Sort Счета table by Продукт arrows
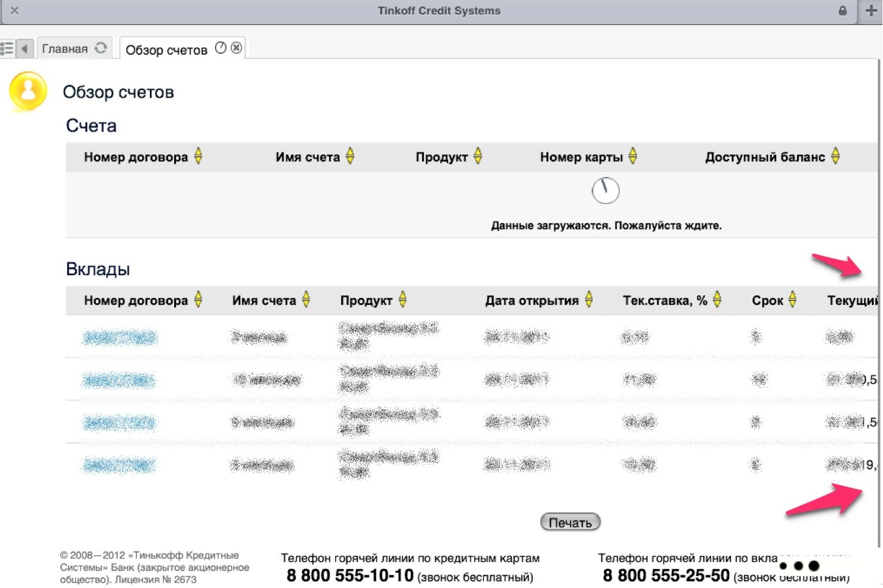Screen dimensions: 883x588 [478, 156]
